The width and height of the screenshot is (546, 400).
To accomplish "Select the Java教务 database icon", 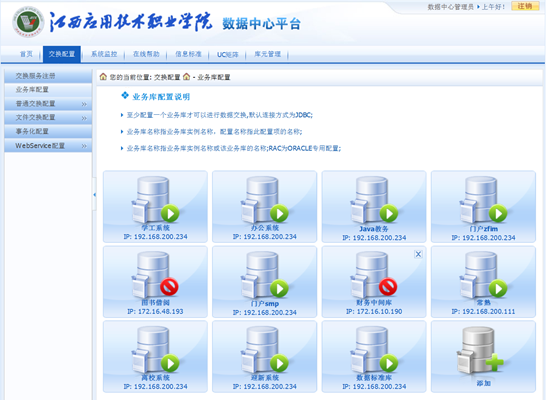I will click(x=374, y=199).
